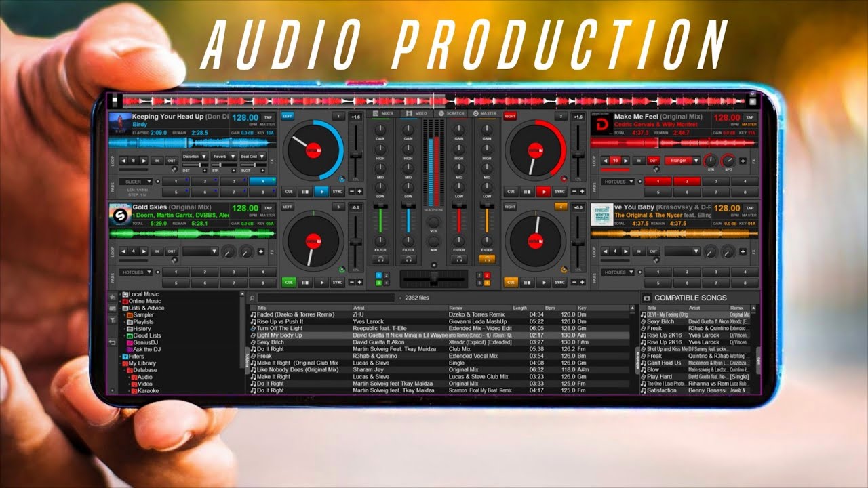Tap tempo on the Make Me Feel deck
This screenshot has height=488, width=868.
749,117
